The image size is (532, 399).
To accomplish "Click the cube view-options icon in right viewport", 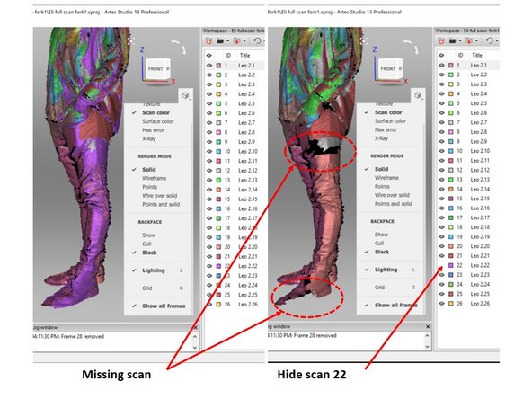I will click(x=418, y=95).
